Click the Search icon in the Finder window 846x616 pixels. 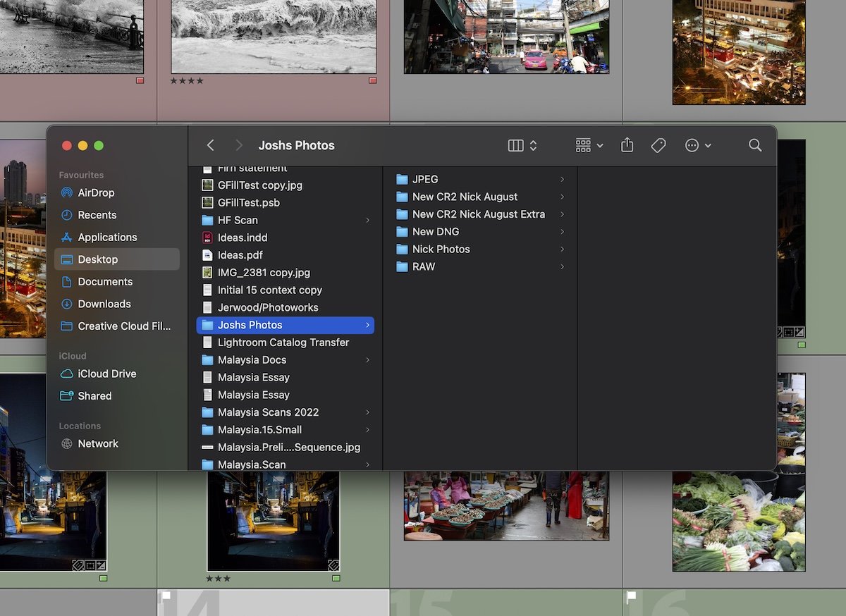(x=755, y=145)
